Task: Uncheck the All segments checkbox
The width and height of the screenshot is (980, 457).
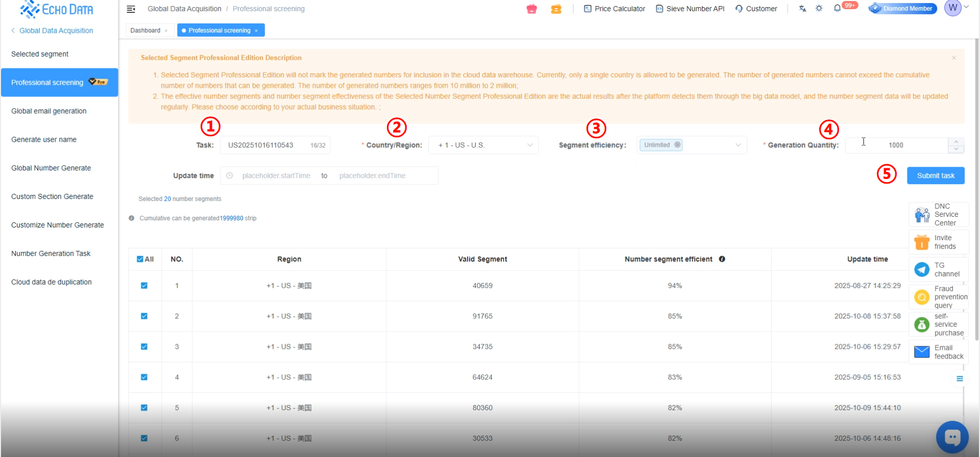Action: pyautogui.click(x=140, y=259)
